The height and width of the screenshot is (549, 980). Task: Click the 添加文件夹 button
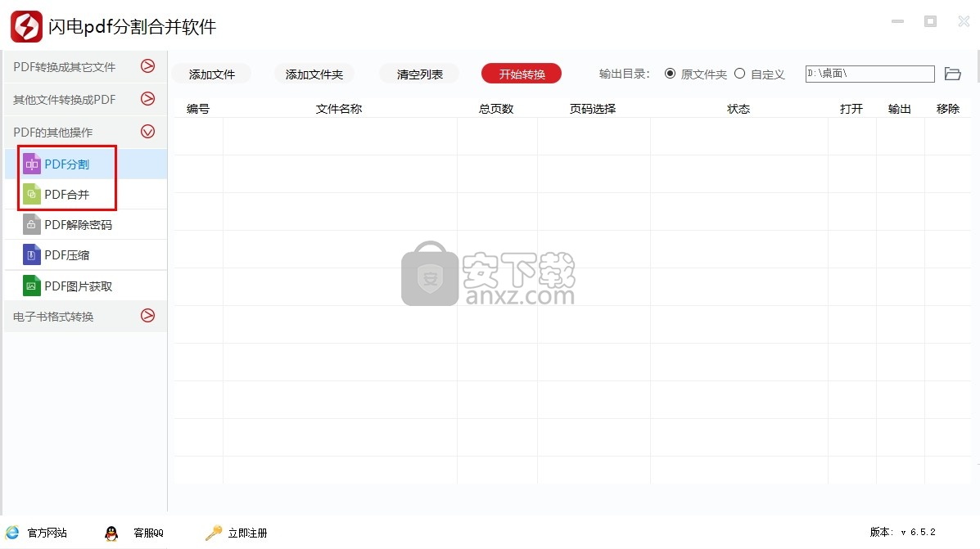pyautogui.click(x=314, y=74)
